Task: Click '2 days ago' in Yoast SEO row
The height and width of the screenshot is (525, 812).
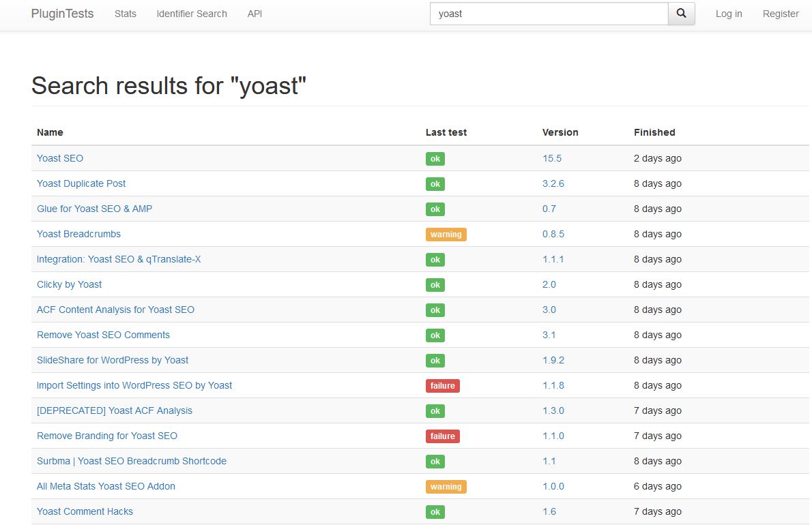Action: point(657,158)
